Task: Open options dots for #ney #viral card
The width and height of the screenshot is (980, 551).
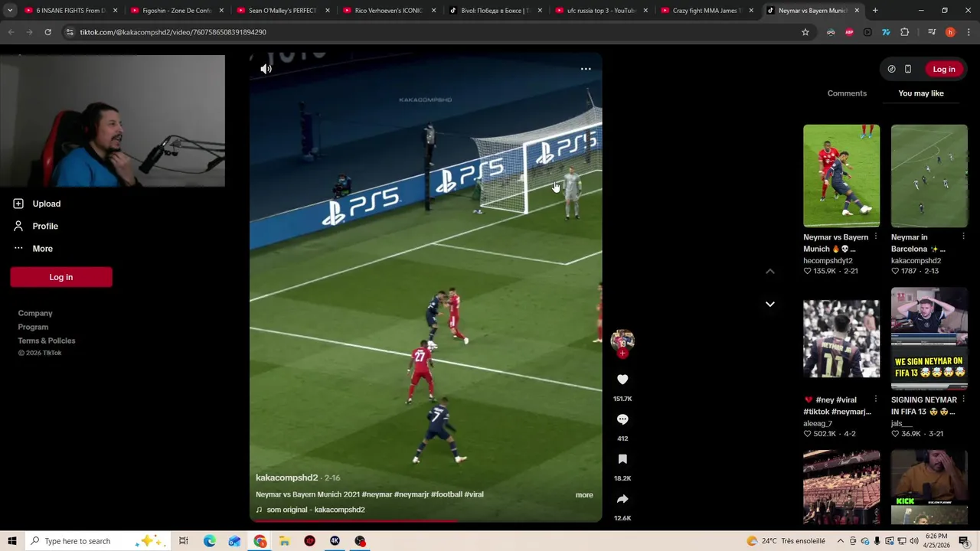Action: tap(875, 400)
